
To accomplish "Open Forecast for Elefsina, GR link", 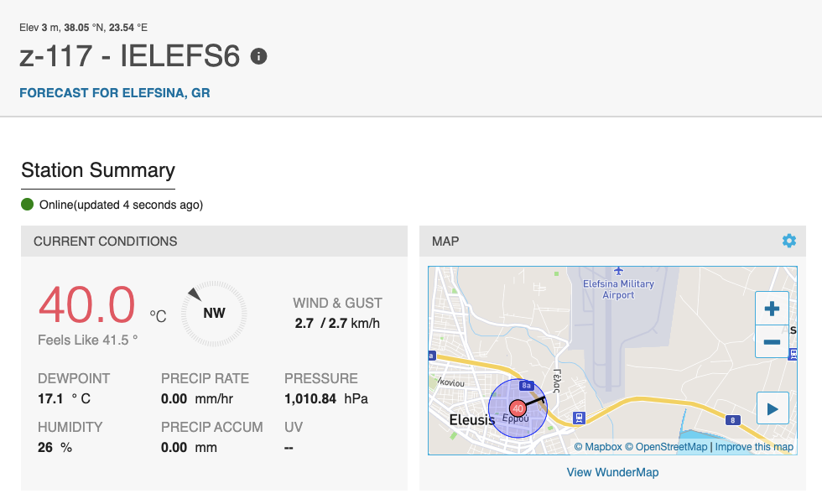I will (115, 93).
